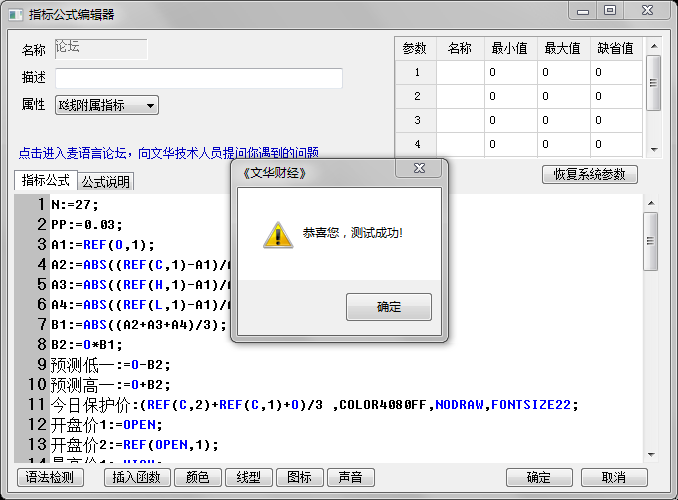
Task: Click the 最大值 column header
Action: [x=563, y=48]
